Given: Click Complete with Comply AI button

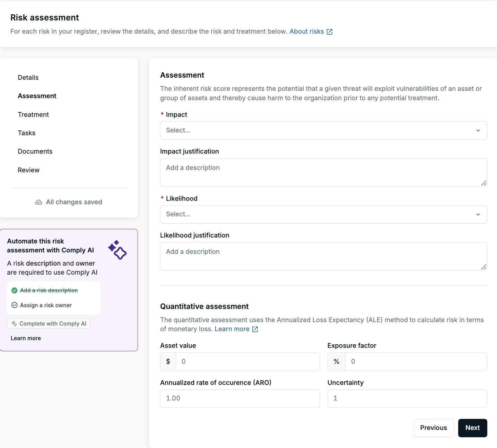Looking at the screenshot, I should [49, 324].
